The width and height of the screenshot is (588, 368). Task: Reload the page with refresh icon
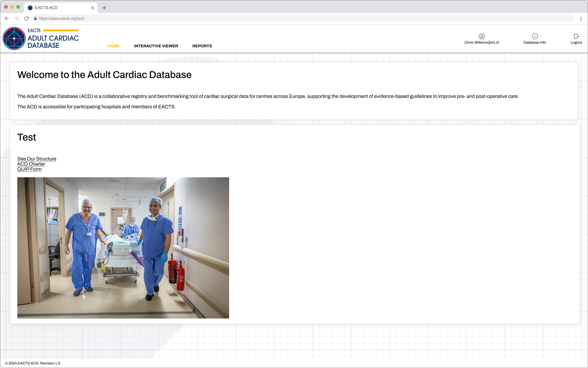(x=27, y=18)
